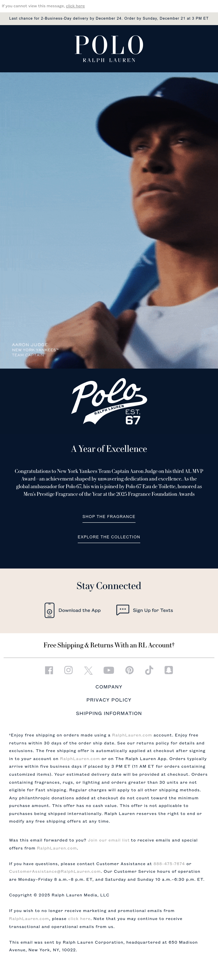Open the TikTok social icon
This screenshot has height=980, width=218.
tap(149, 670)
